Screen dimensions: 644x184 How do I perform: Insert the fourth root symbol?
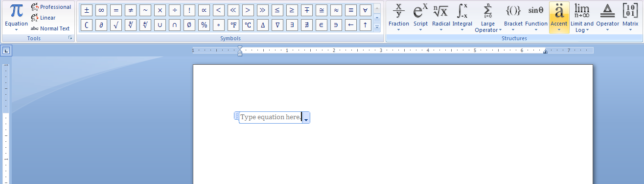coord(145,25)
